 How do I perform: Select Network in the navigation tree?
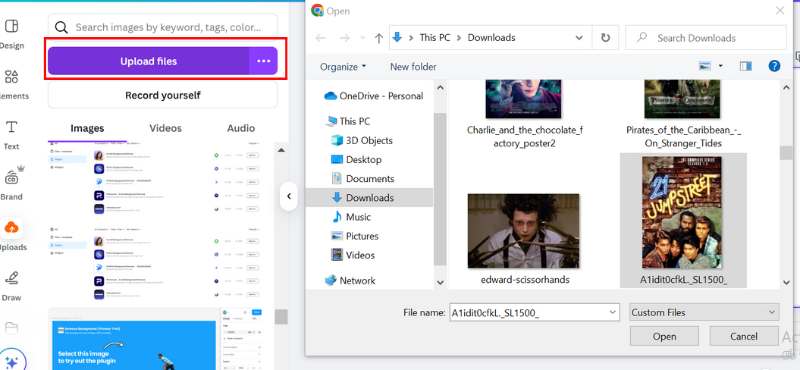tap(350, 281)
